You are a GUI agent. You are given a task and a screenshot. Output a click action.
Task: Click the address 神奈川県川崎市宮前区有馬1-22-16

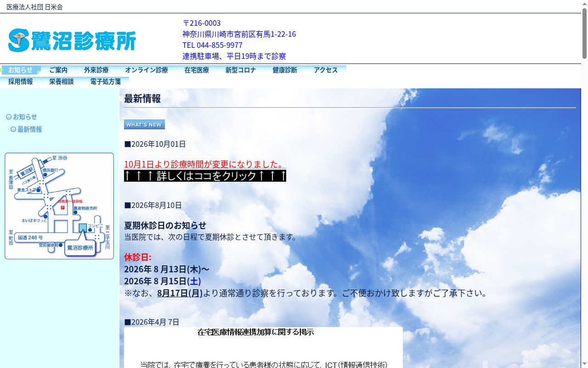tap(239, 34)
